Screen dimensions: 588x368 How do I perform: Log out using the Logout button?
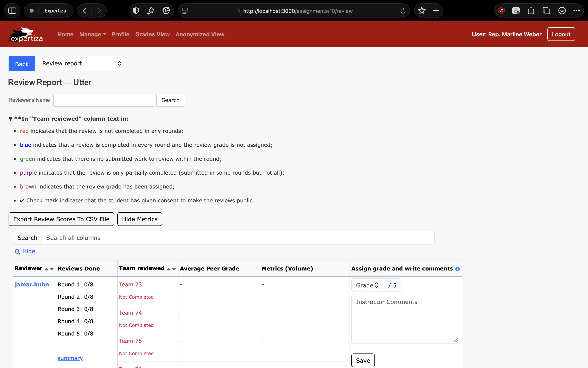click(x=561, y=34)
